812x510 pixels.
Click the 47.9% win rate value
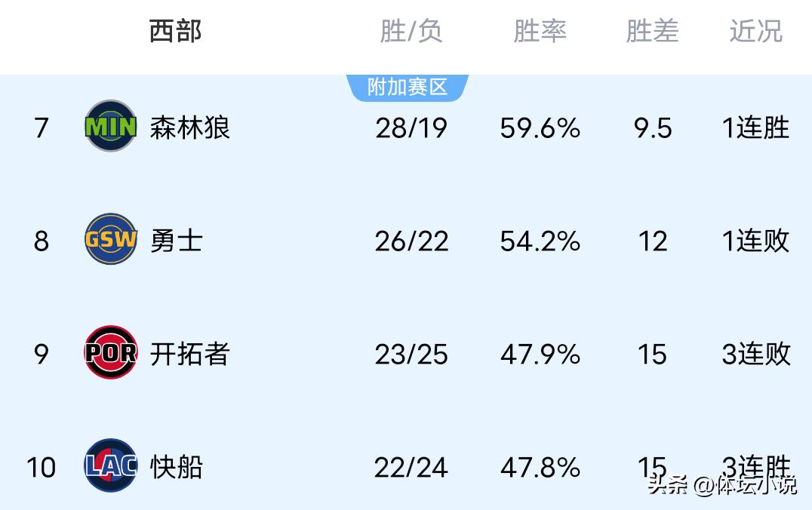[x=540, y=355]
